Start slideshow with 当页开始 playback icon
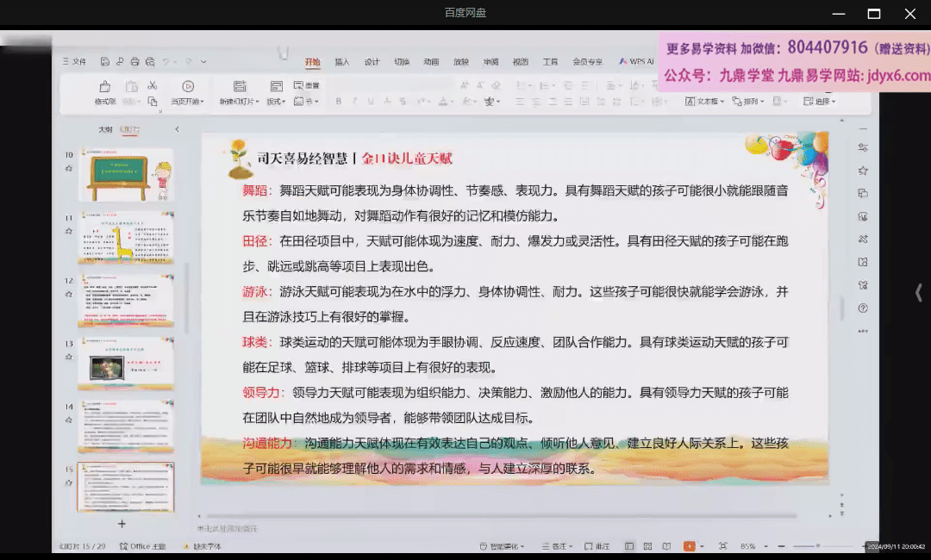Viewport: 931px width, 560px height. (x=188, y=89)
